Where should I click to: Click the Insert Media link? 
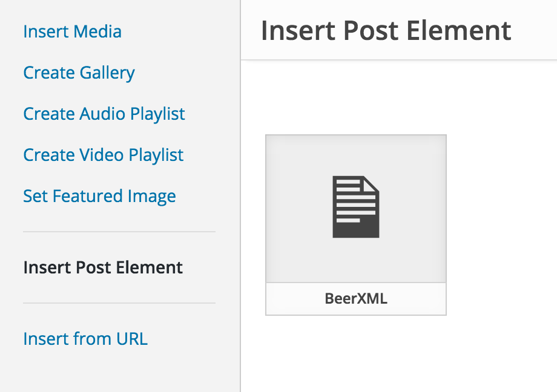click(72, 31)
